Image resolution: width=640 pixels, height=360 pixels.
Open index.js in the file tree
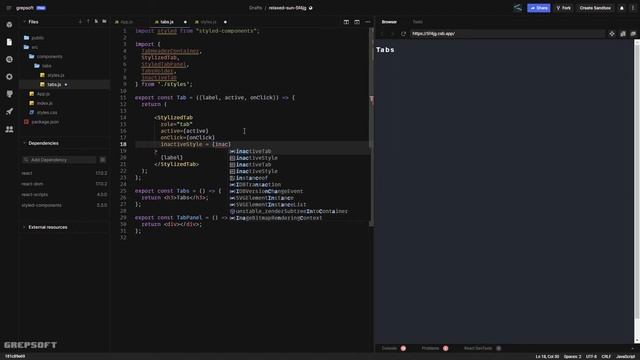point(41,103)
